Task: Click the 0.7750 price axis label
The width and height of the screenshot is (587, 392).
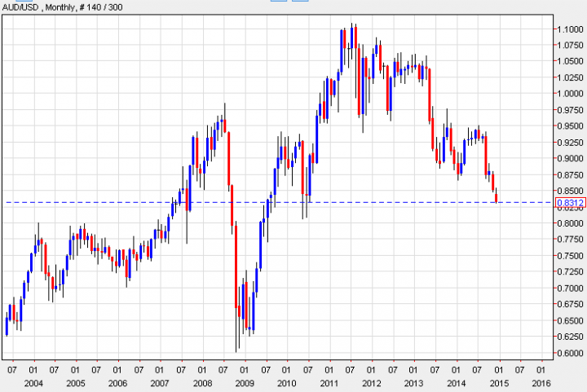Action: [570, 240]
